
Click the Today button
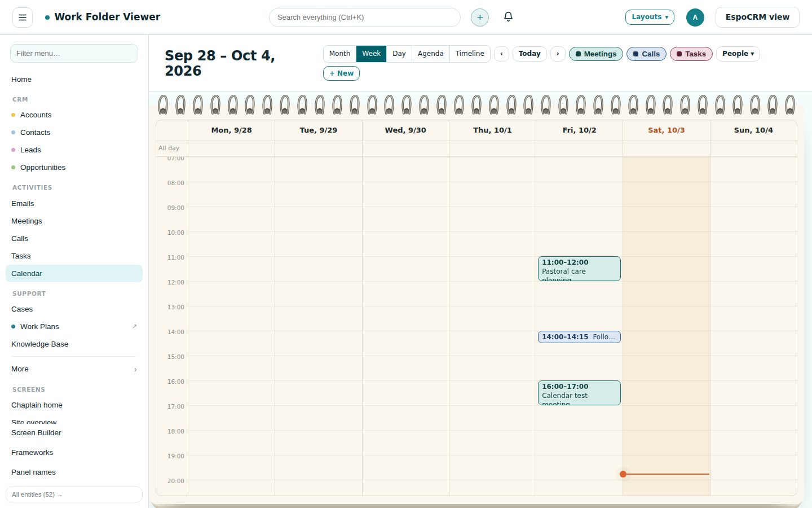[529, 54]
